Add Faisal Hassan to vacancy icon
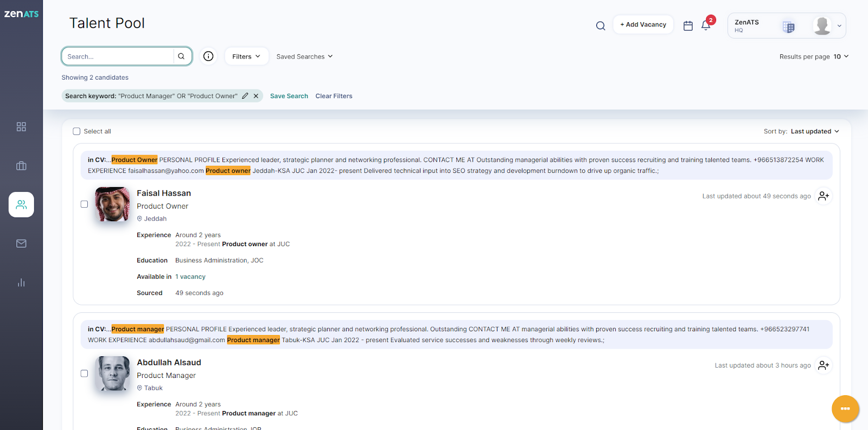Screen dimensions: 868x430 [824, 196]
